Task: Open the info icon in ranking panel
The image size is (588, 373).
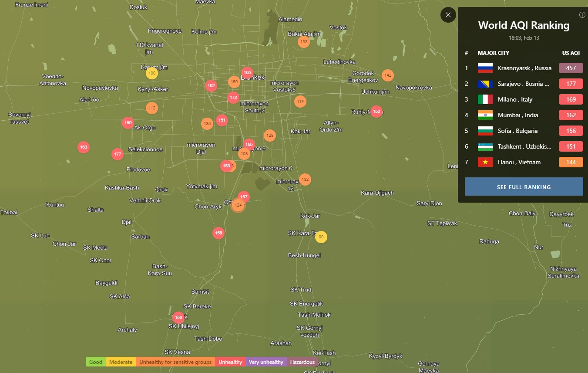Action: pos(582,15)
